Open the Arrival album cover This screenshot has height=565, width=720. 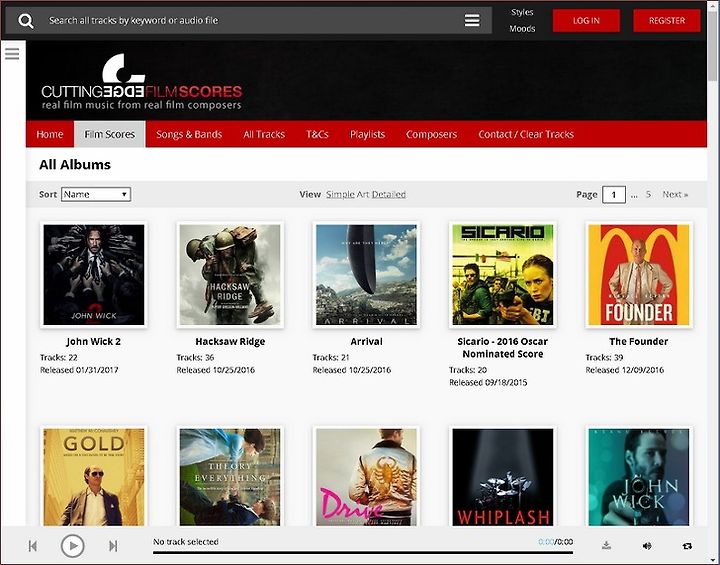click(x=366, y=275)
